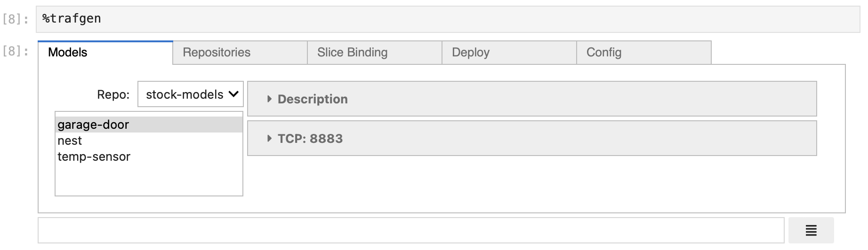Go to the Deploy tab
Image resolution: width=868 pixels, height=250 pixels.
(x=509, y=52)
